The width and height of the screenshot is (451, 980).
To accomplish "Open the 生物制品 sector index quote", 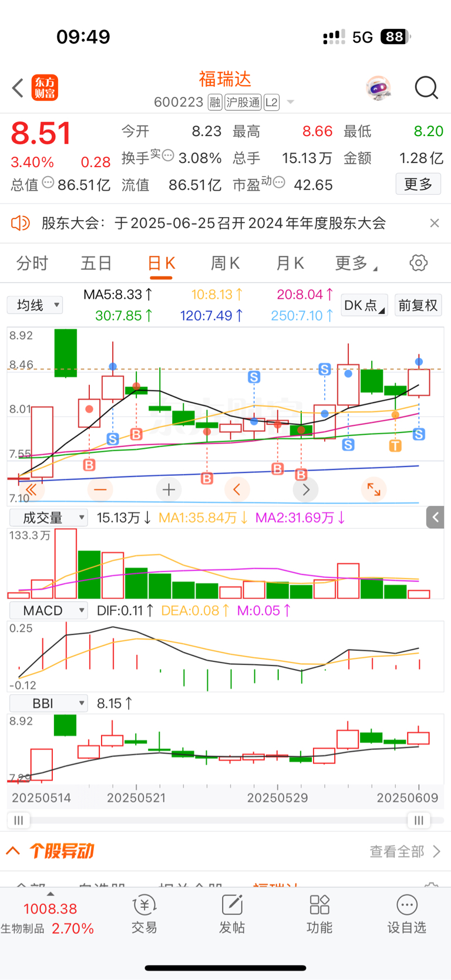I will point(48,919).
